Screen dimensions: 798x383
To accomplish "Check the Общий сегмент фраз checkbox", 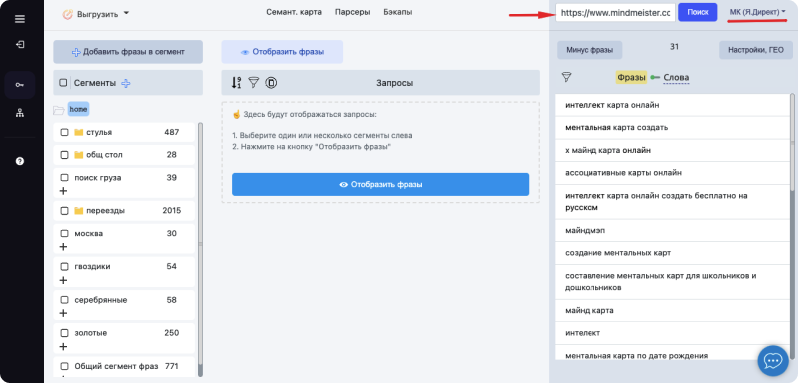I will (x=64, y=366).
